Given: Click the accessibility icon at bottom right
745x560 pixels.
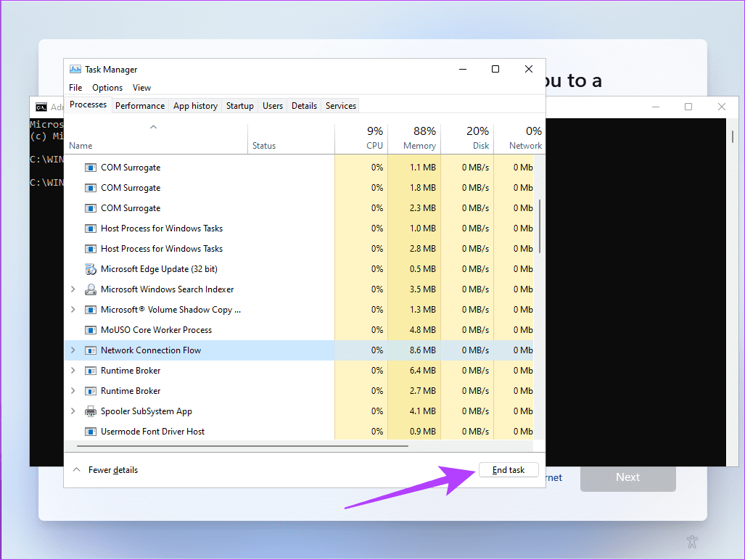Looking at the screenshot, I should click(x=691, y=542).
